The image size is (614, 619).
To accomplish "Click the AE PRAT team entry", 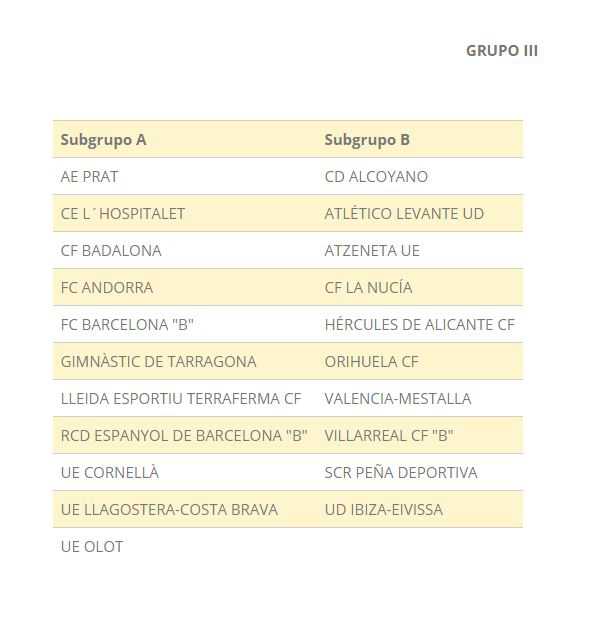I will (x=89, y=177).
